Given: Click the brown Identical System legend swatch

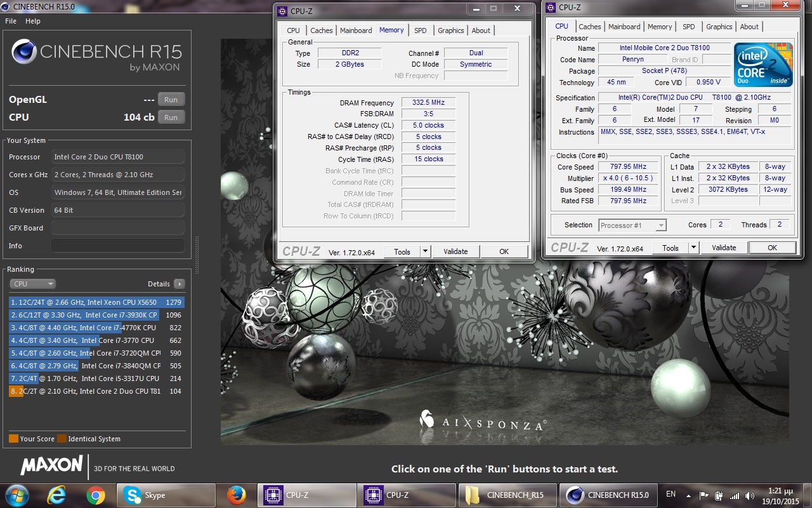Looking at the screenshot, I should coord(62,439).
